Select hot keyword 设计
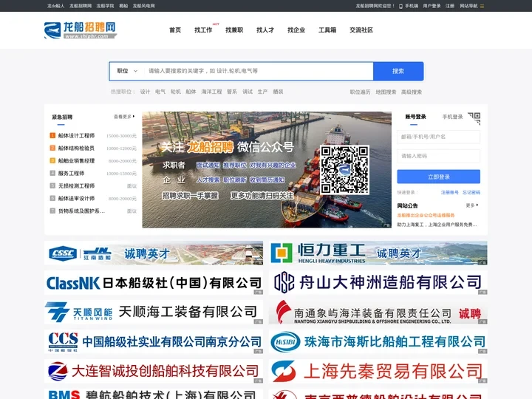The image size is (532, 399). coord(145,92)
